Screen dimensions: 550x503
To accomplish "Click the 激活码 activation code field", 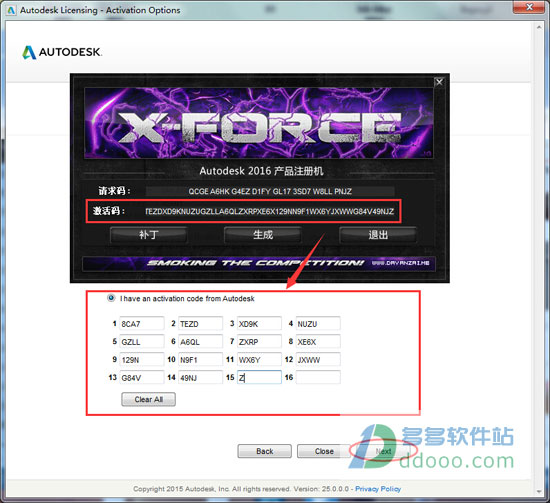I will pyautogui.click(x=269, y=211).
